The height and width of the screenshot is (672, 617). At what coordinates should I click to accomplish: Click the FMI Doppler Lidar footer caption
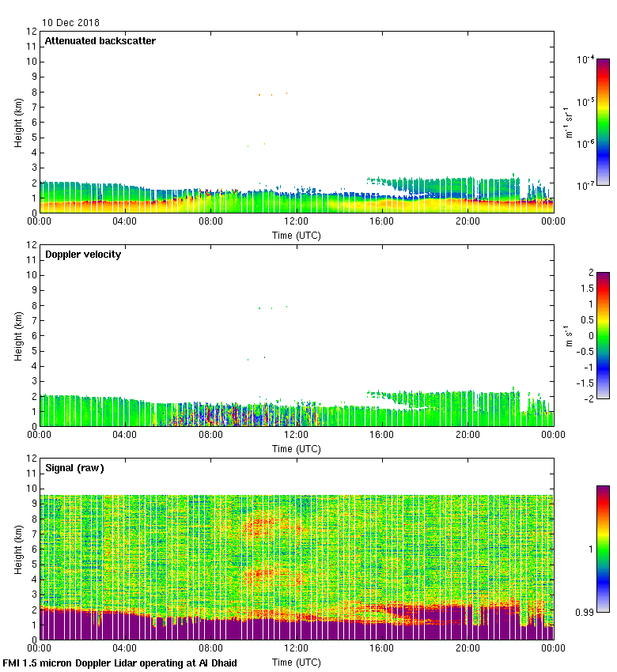[120, 663]
